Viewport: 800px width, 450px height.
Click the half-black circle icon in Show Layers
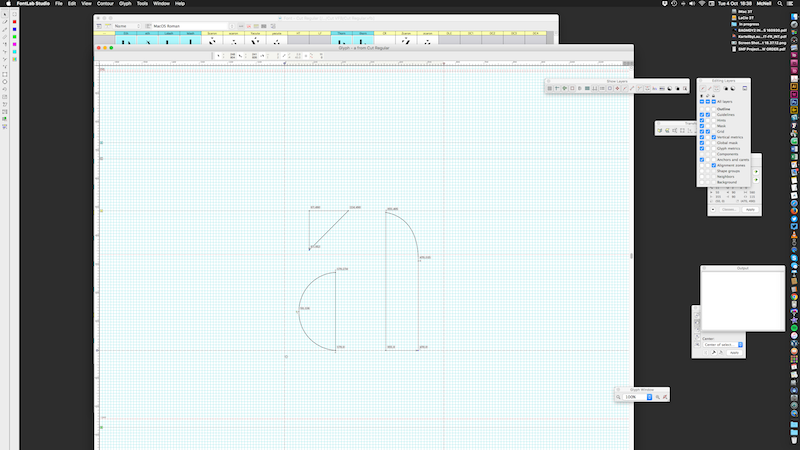point(669,88)
